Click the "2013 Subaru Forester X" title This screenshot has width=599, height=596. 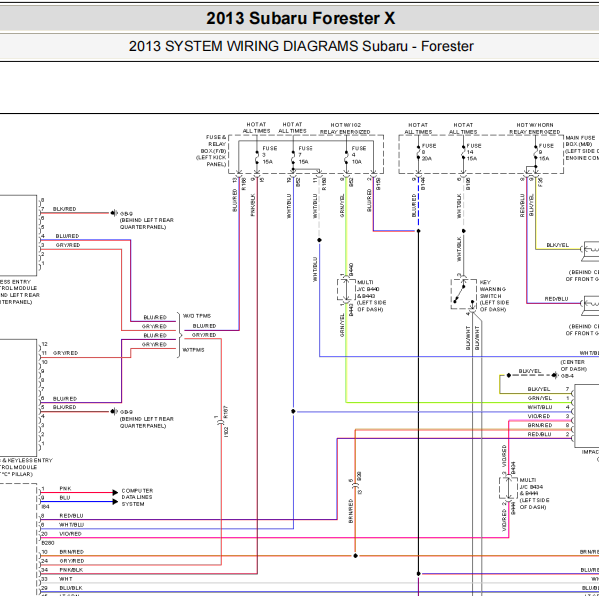[301, 18]
